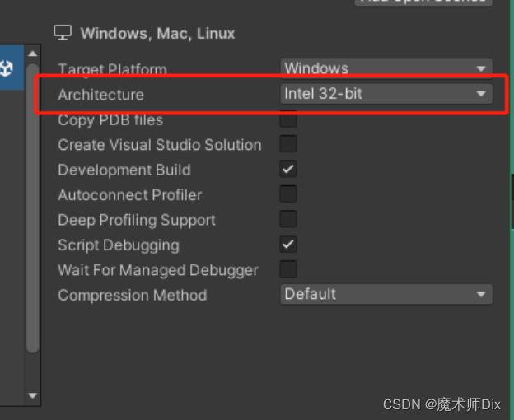Click the monitor icon beside Windows, Mac, Linux
The width and height of the screenshot is (514, 420).
pyautogui.click(x=63, y=33)
